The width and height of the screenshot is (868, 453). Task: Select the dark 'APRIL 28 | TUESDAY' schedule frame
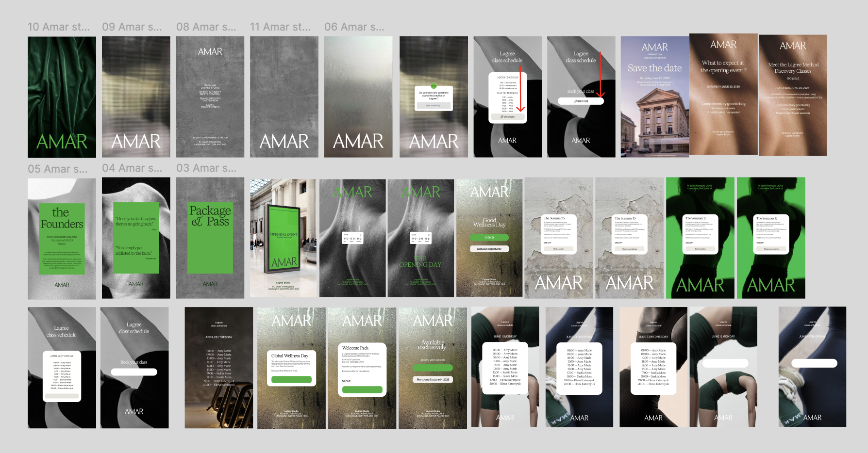coord(219,368)
